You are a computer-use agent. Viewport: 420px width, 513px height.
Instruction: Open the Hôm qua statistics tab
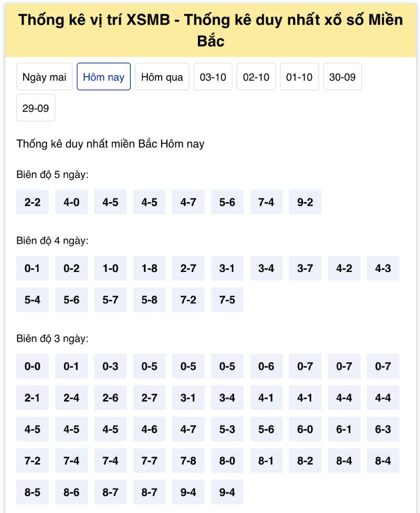point(162,77)
